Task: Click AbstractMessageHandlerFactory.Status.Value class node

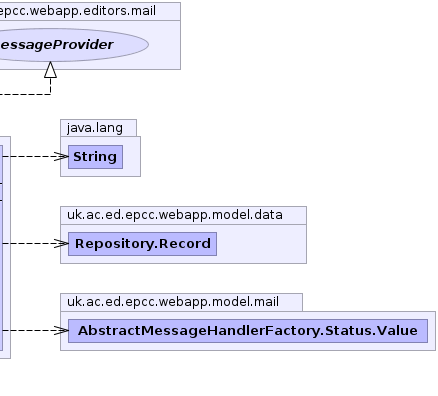Action: [248, 331]
